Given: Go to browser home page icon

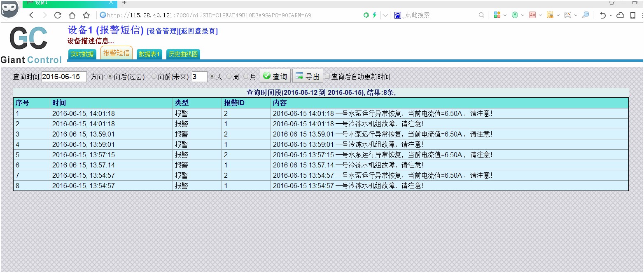Looking at the screenshot, I should click(72, 15).
